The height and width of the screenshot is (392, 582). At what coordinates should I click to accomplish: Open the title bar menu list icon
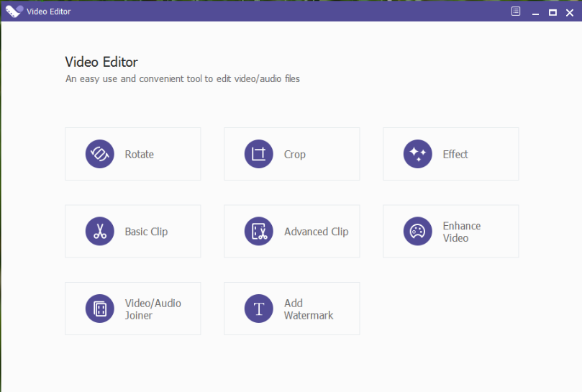[x=516, y=12]
